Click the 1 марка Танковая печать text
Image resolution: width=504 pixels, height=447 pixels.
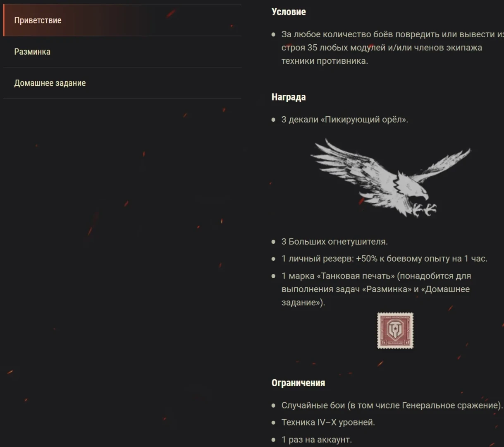(376, 289)
